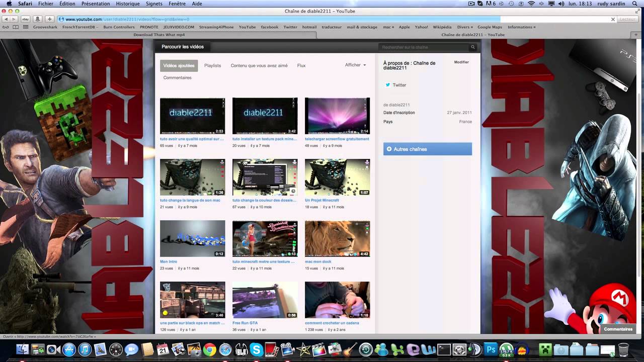Open 'Mon Intro' video thumbnail
This screenshot has width=644, height=362.
click(192, 239)
